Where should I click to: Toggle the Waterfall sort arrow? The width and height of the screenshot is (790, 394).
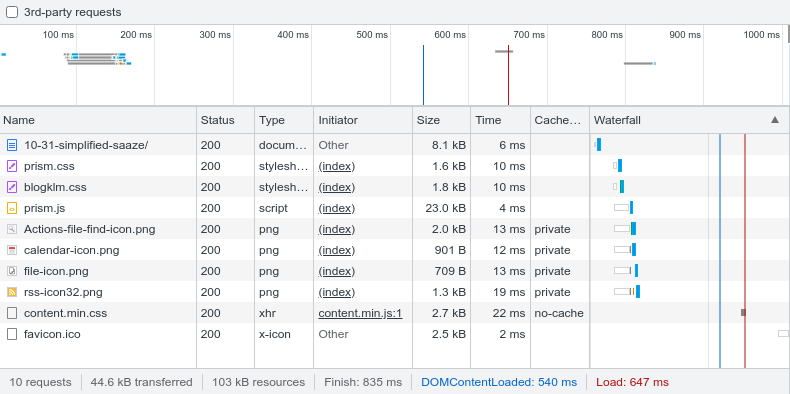[775, 120]
